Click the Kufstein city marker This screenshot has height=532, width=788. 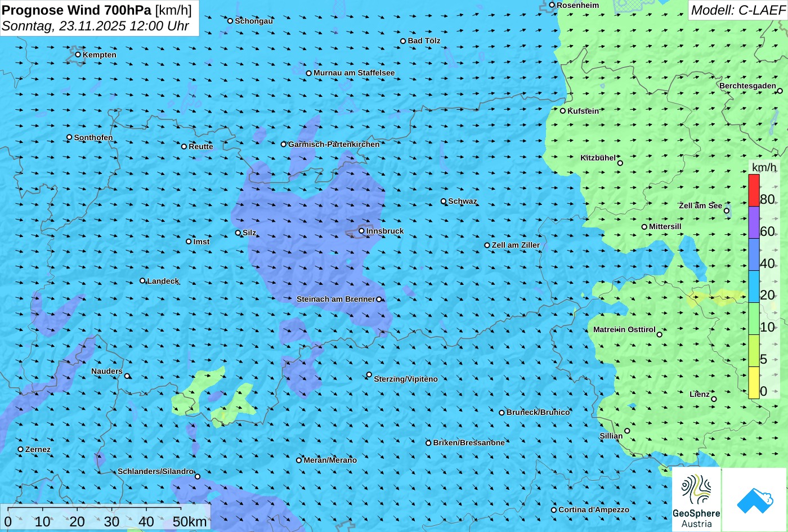pyautogui.click(x=562, y=111)
